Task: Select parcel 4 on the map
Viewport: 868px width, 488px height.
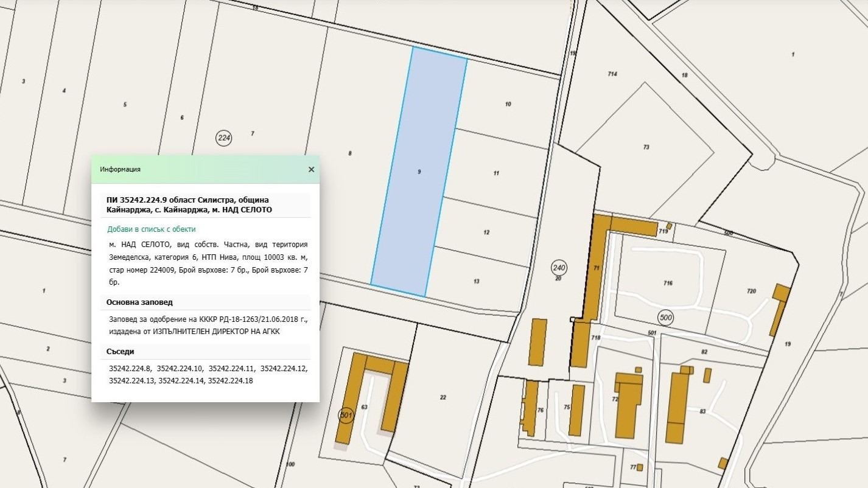Action: 64,91
